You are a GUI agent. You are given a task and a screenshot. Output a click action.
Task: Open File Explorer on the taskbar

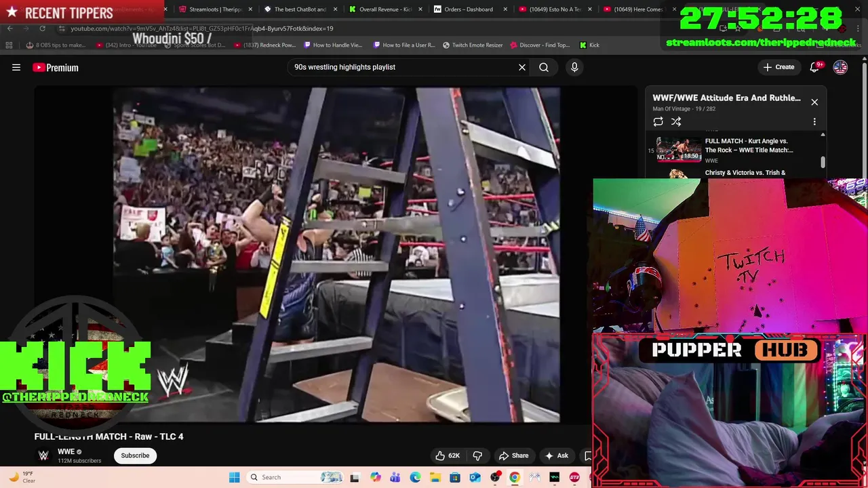435,477
